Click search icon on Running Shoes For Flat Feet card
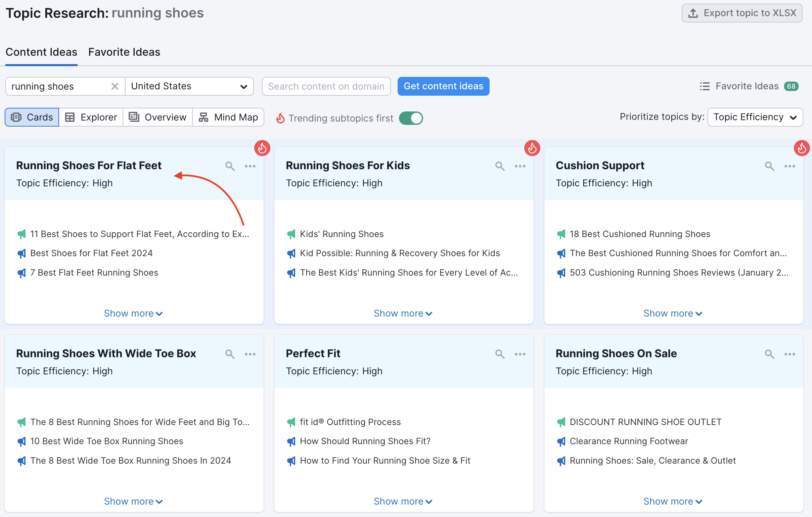 click(230, 166)
